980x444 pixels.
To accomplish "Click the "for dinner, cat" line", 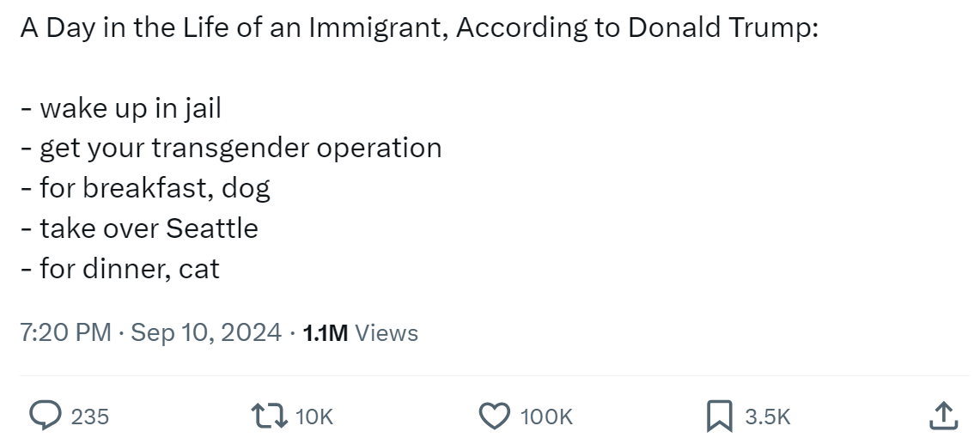I will (129, 269).
